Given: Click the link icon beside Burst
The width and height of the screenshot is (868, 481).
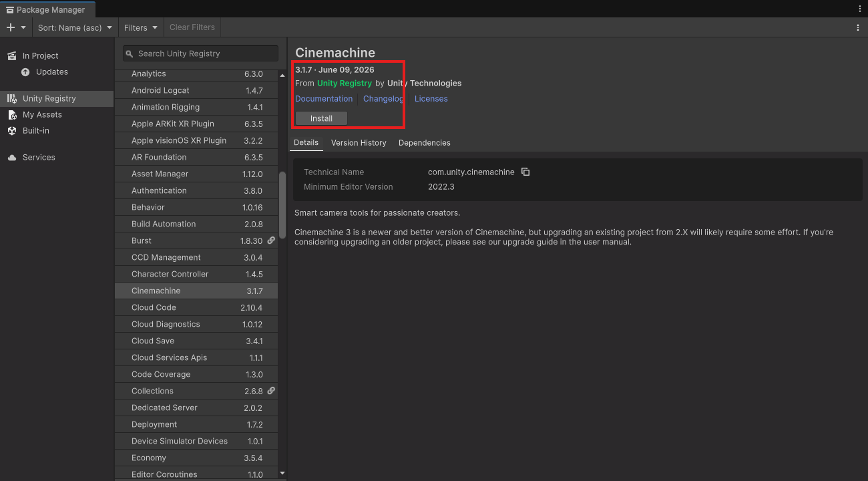Looking at the screenshot, I should coord(271,240).
